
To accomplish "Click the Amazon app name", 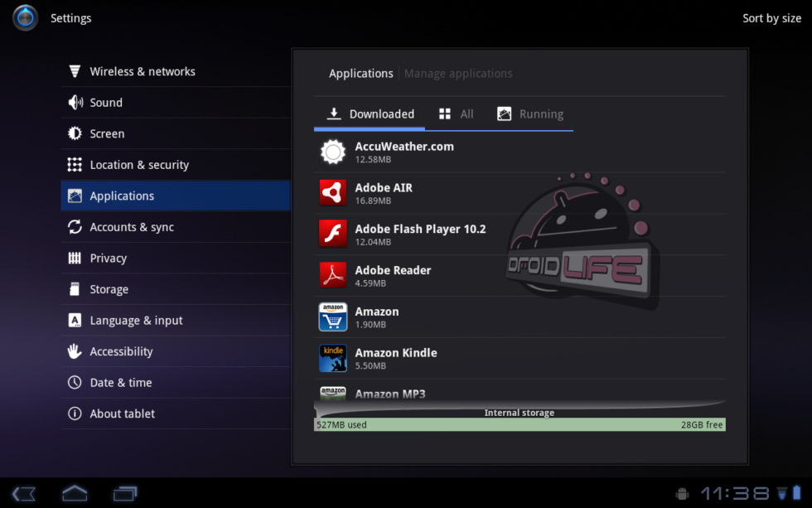I will point(377,312).
